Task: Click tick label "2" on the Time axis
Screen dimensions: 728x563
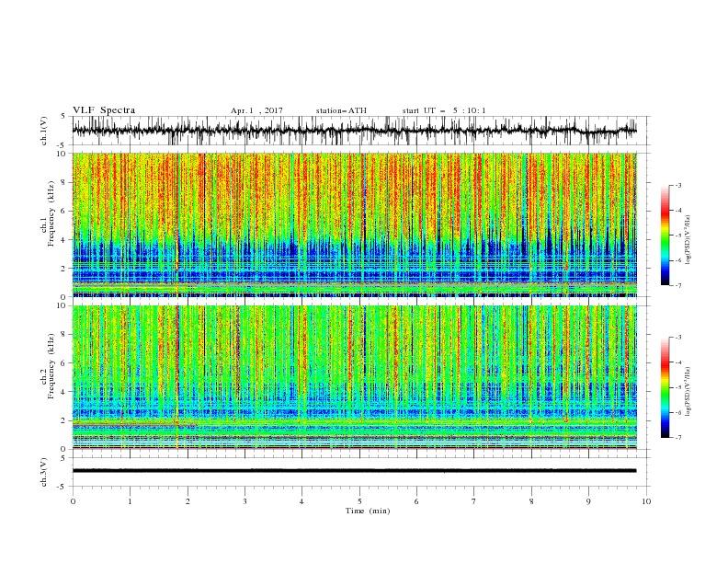Action: pos(188,501)
